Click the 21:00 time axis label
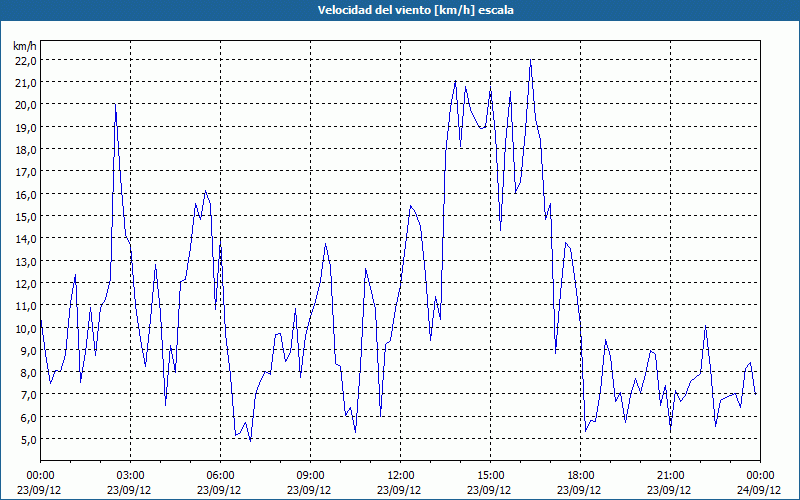 click(670, 476)
